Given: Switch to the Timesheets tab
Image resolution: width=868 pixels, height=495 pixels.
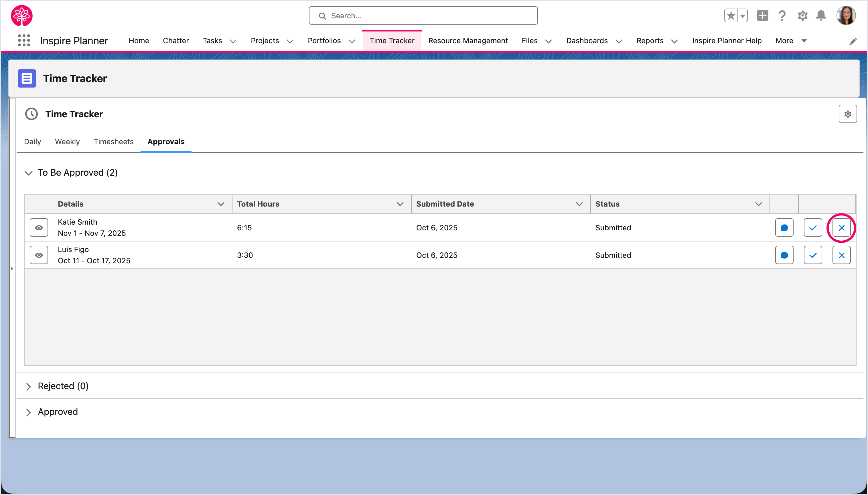Looking at the screenshot, I should [114, 142].
